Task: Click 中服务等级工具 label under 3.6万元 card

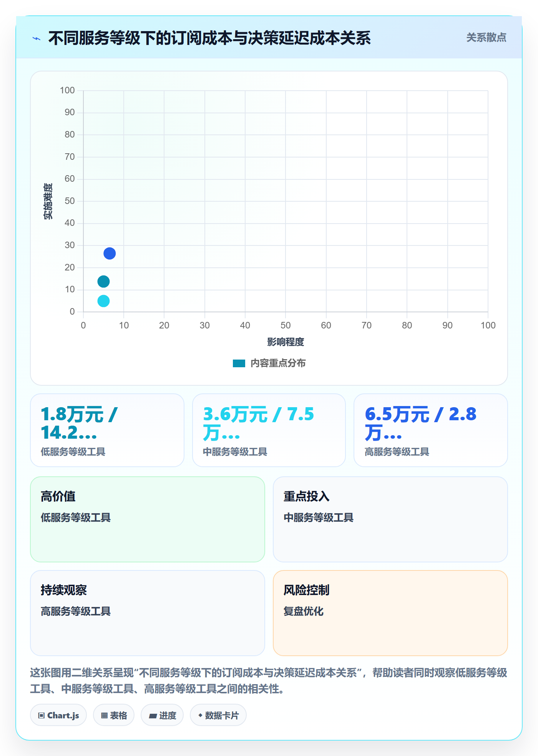Action: point(235,452)
